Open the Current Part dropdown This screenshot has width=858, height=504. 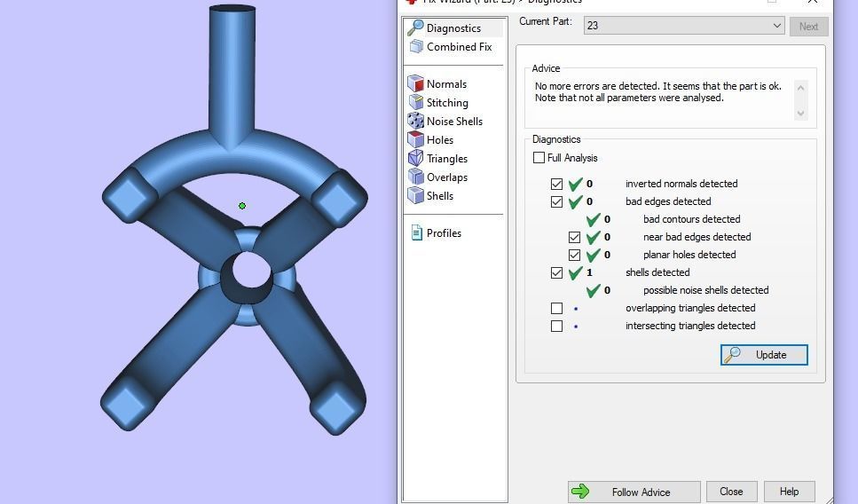pyautogui.click(x=684, y=26)
